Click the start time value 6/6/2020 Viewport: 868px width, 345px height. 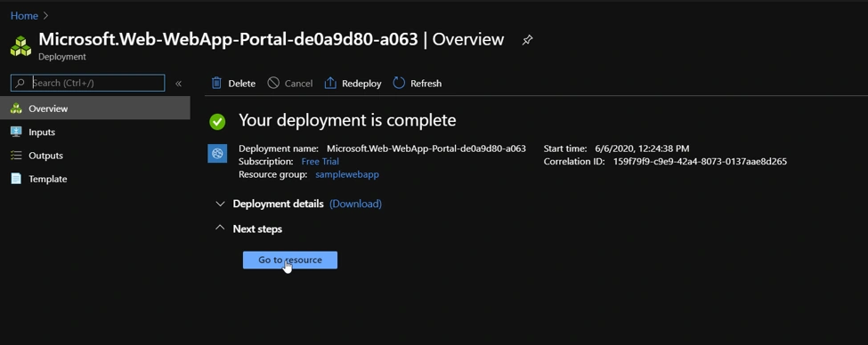(642, 148)
